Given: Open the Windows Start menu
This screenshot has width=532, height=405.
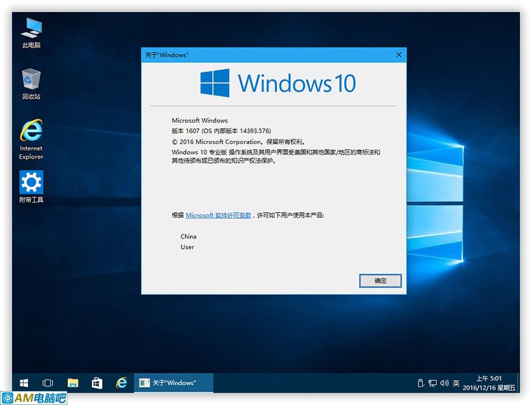Looking at the screenshot, I should coord(23,383).
